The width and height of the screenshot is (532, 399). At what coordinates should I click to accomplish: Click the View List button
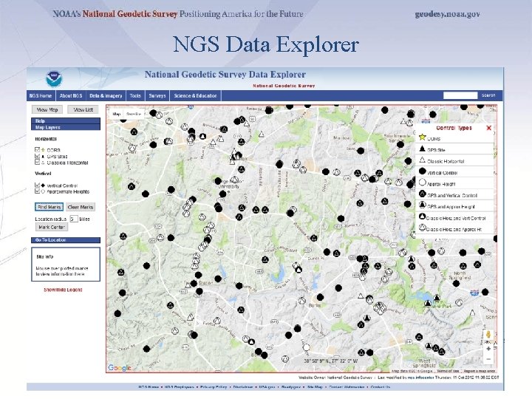83,109
